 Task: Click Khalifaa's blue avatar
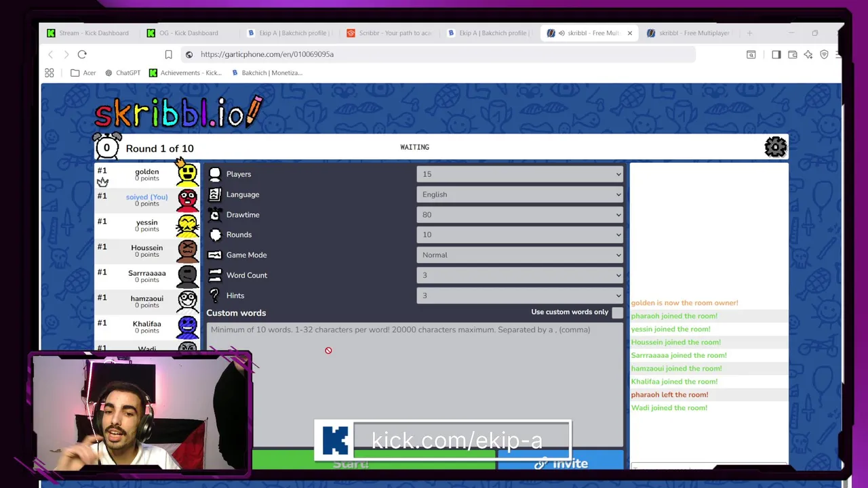(x=187, y=327)
